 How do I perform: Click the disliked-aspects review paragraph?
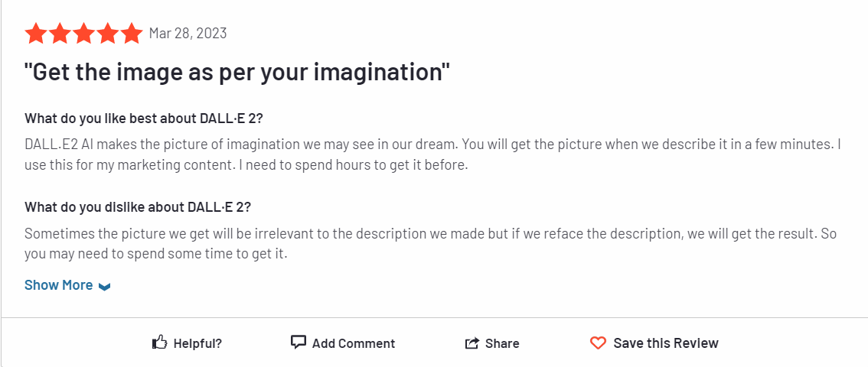(x=431, y=245)
